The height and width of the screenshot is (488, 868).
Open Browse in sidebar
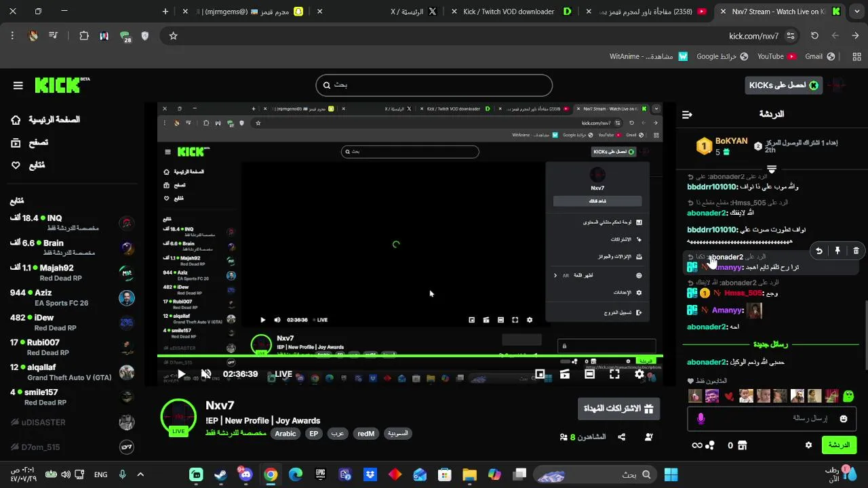tap(29, 142)
